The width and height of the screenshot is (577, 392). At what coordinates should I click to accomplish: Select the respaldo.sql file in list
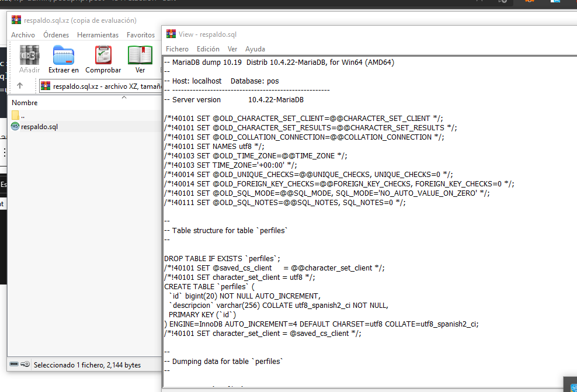(39, 127)
